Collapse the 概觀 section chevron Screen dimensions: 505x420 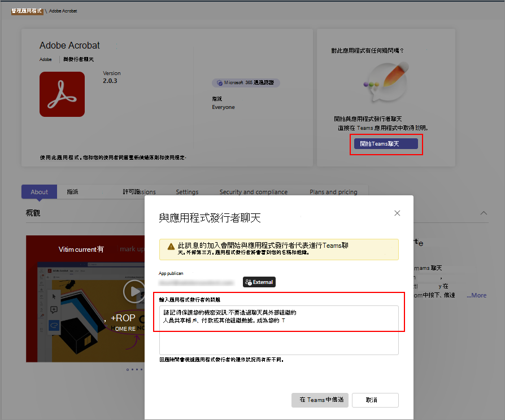coord(484,213)
